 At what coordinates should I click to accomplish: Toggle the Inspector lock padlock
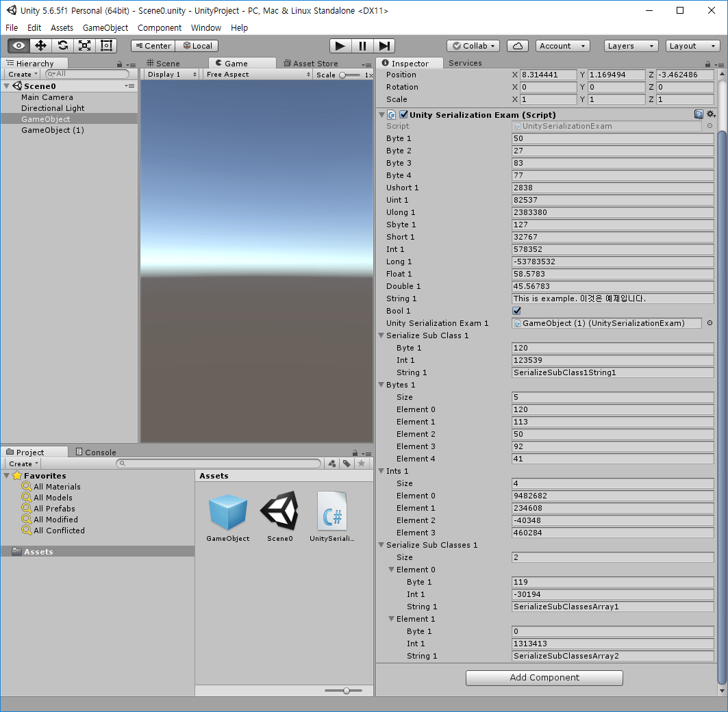tap(706, 62)
